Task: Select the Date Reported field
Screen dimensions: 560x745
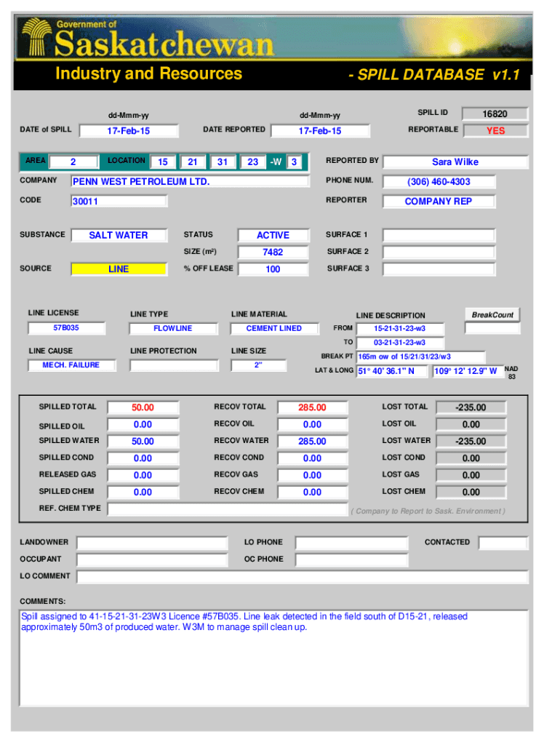Action: pos(319,131)
